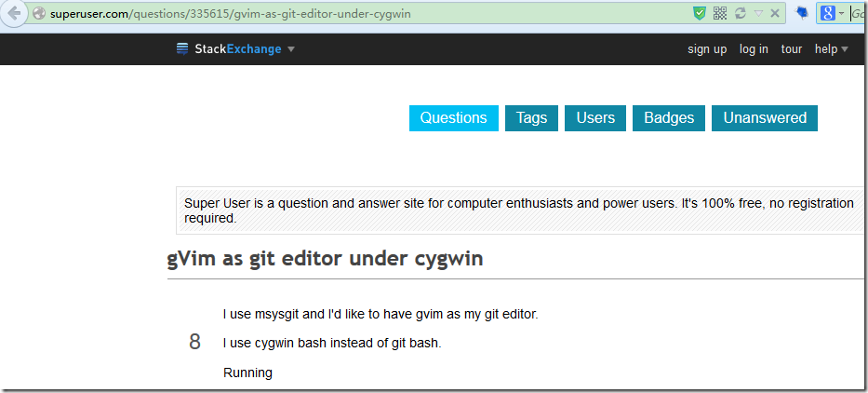Expand the address bar history dropdown arrow
This screenshot has width=868, height=393.
(x=758, y=13)
